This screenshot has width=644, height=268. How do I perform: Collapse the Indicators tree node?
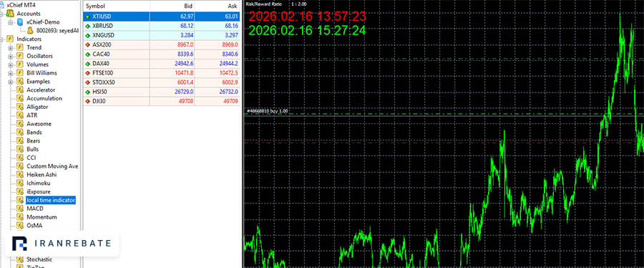[x=2, y=39]
